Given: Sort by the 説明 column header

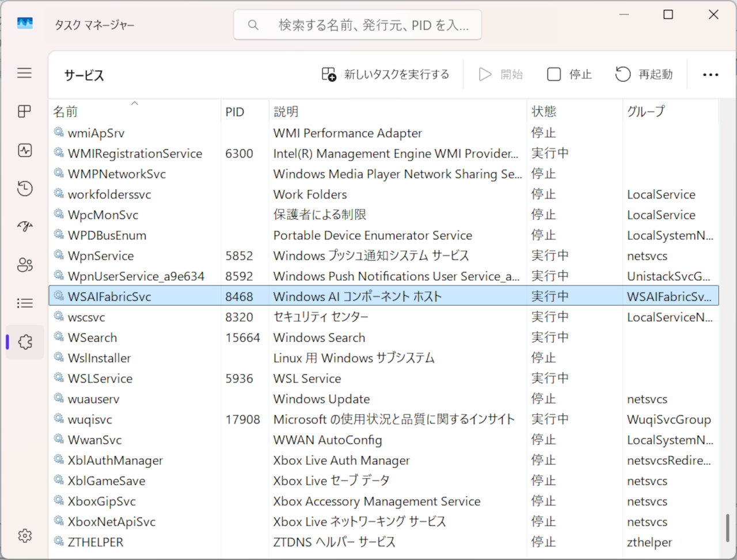Looking at the screenshot, I should (398, 111).
